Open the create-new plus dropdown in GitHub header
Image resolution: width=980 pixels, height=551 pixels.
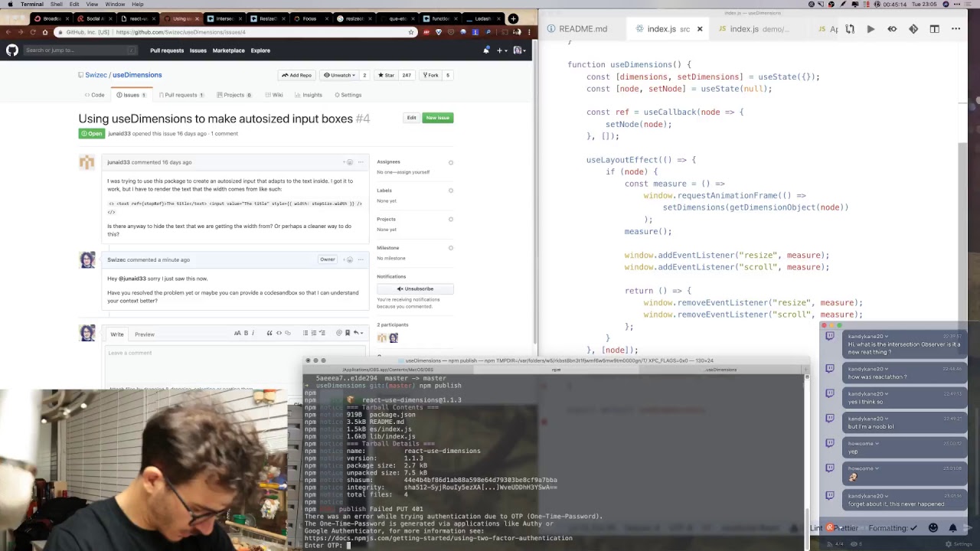coord(501,51)
